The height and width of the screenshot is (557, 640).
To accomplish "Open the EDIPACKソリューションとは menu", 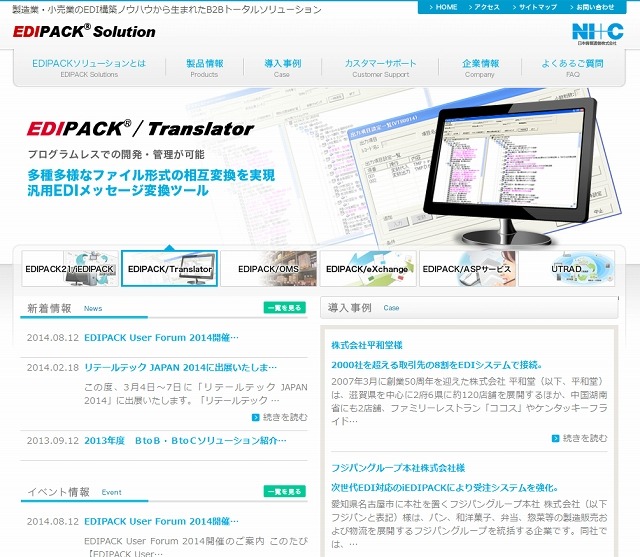I will [x=89, y=68].
